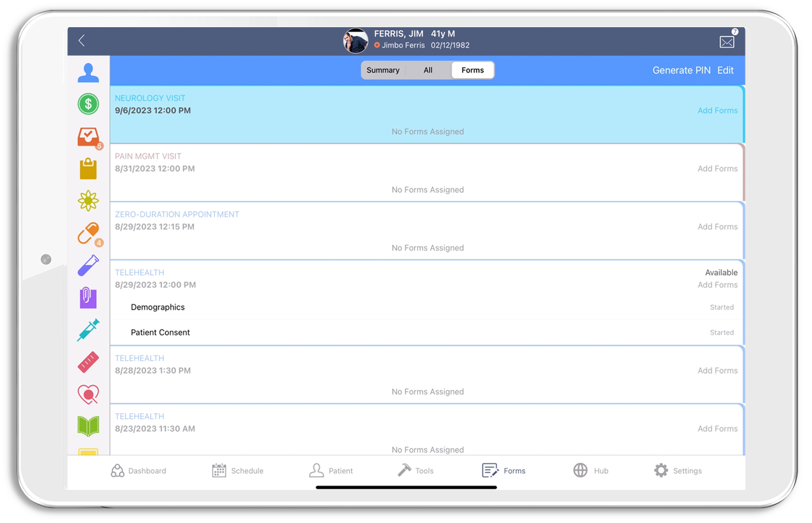This screenshot has height=523, width=812.
Task: Open Hub in bottom bar
Action: point(590,471)
